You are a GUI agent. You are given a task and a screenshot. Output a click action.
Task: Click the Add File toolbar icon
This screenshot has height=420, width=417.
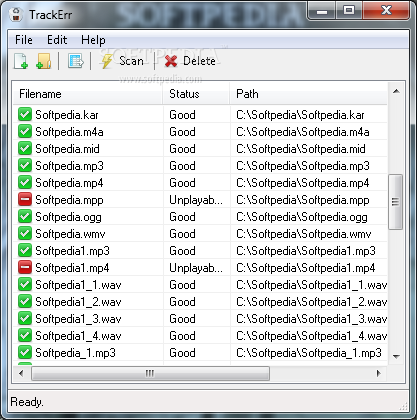click(x=21, y=61)
